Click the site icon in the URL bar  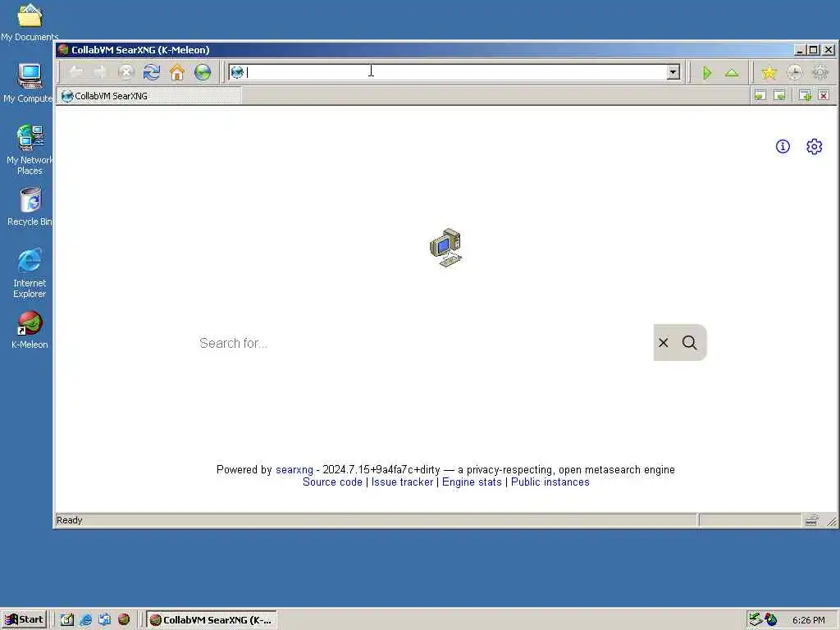tap(237, 72)
